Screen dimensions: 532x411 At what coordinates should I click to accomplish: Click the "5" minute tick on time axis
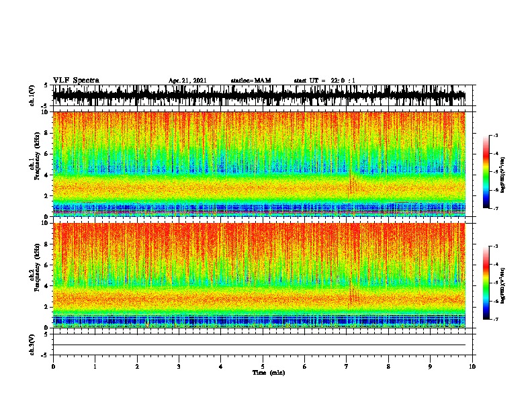tap(263, 367)
